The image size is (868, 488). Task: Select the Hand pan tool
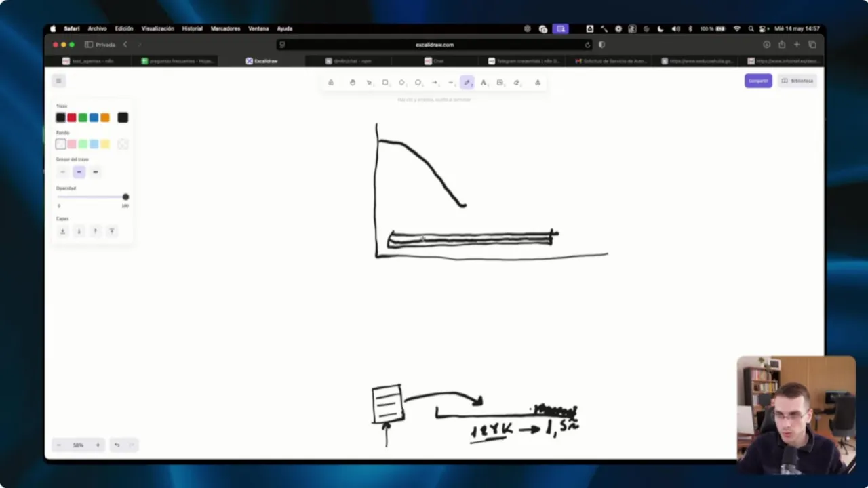coord(352,83)
